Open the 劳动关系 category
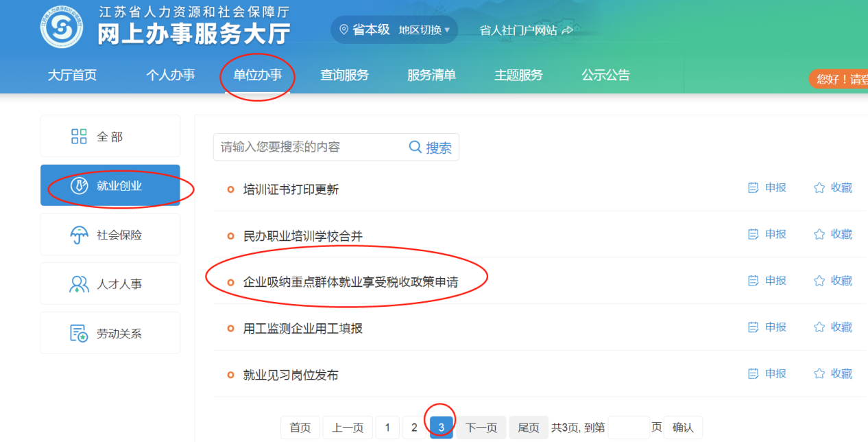Screen dimensions: 868x442 pos(80,334)
